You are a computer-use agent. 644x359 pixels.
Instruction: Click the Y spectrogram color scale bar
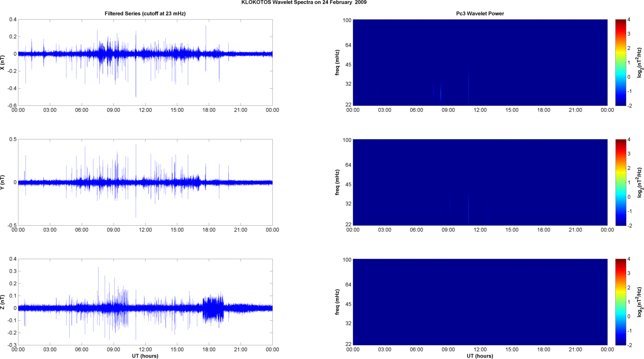pyautogui.click(x=620, y=182)
